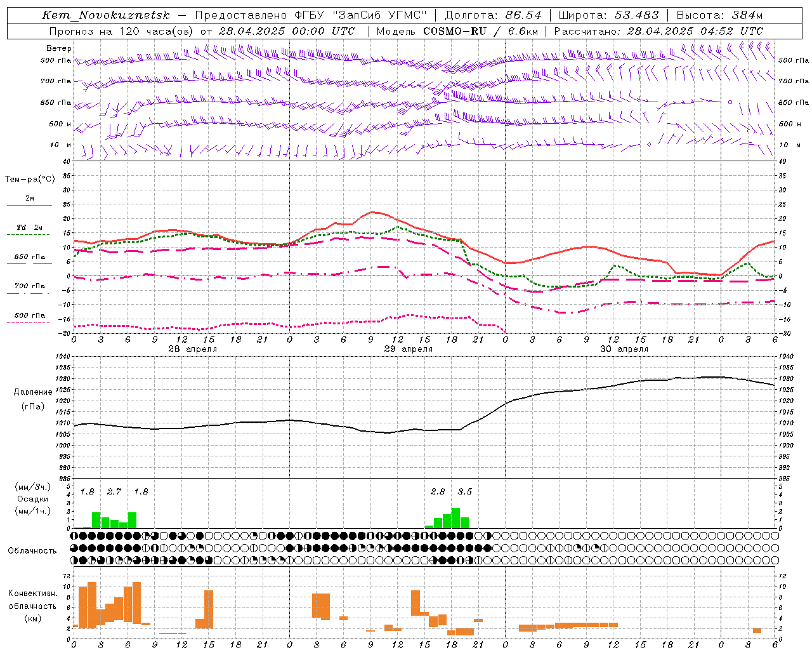Click the elevation value 384м
The image size is (812, 650).
[x=747, y=15]
